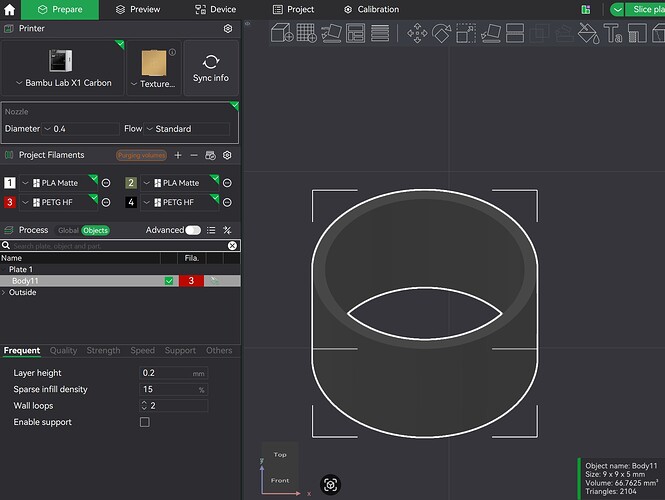
Task: Open the Speed settings tab
Action: tap(142, 350)
